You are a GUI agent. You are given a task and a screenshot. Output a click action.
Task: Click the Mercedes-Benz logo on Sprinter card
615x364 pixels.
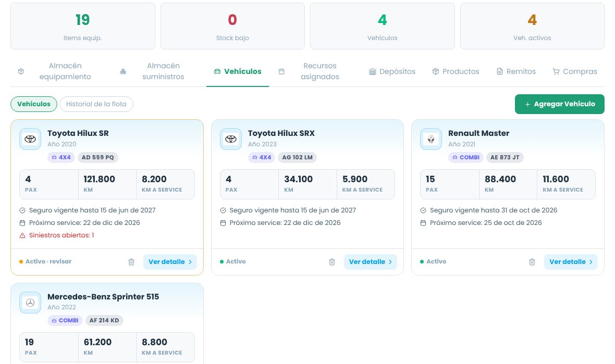[30, 303]
